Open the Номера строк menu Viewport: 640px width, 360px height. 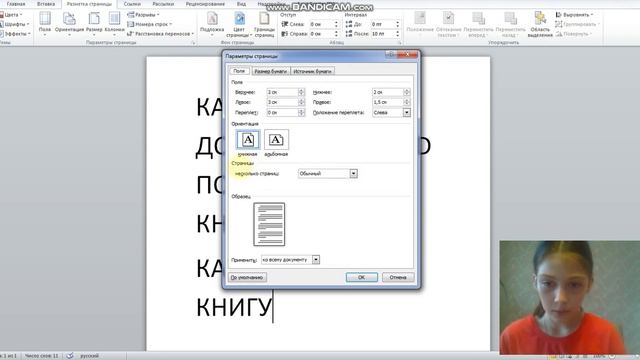[x=149, y=24]
